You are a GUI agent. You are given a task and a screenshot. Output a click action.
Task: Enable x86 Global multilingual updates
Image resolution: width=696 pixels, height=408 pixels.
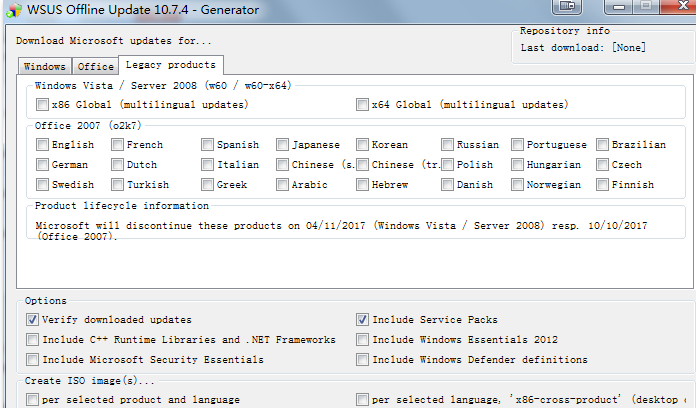point(42,105)
